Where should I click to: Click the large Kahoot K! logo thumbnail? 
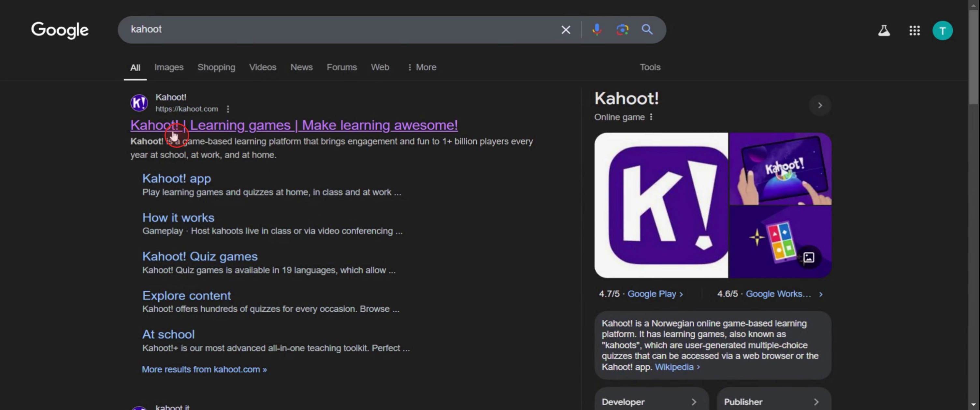[x=661, y=205]
